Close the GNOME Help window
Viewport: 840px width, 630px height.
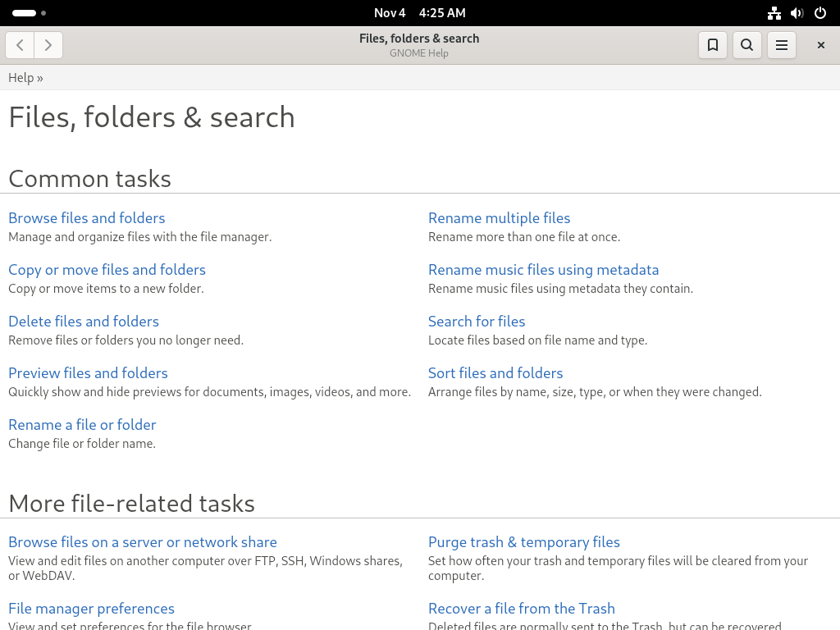(820, 45)
